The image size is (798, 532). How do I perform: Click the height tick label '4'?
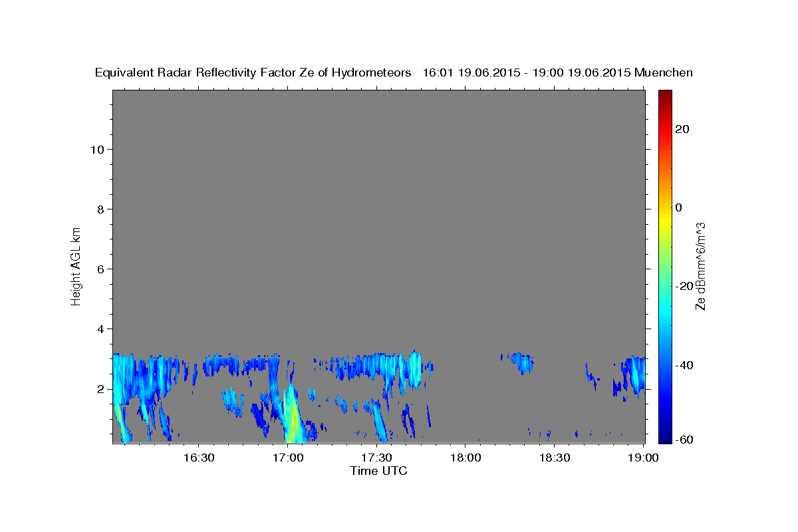[101, 329]
